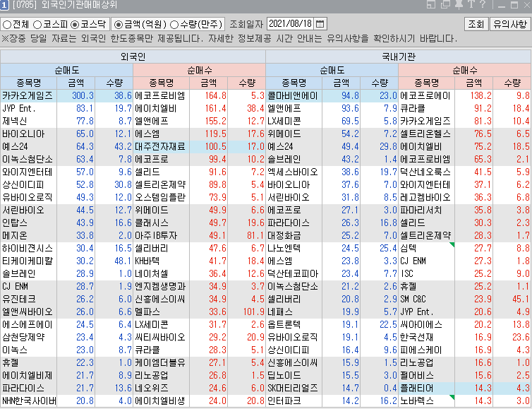Select the 옵트론텍 stock name
Image resolution: width=532 pixels, height=409 pixels.
(284, 325)
